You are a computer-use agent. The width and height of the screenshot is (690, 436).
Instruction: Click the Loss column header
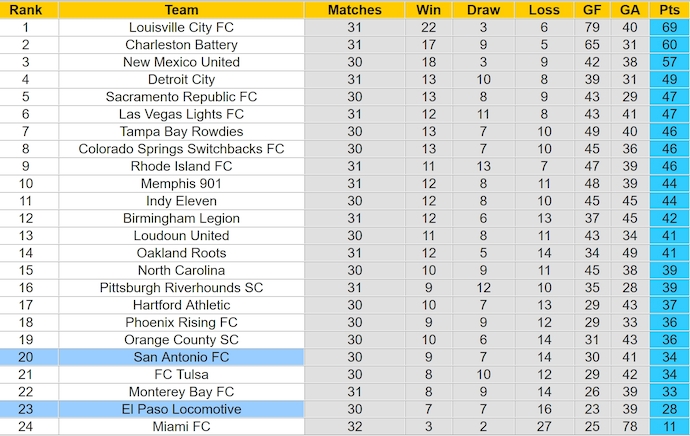544,10
